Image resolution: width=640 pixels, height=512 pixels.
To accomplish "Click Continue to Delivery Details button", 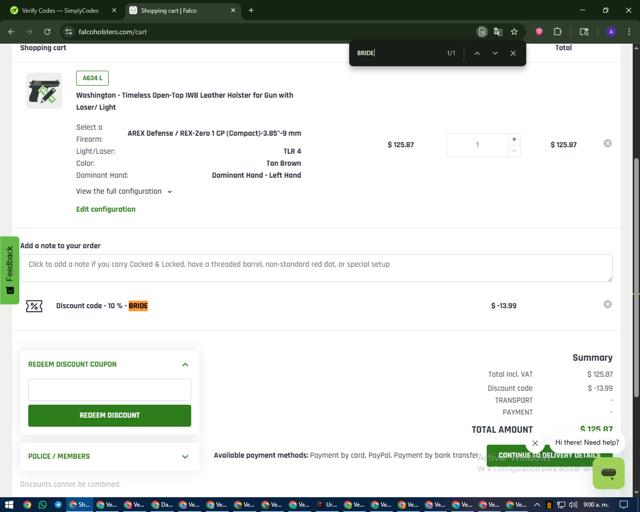I will [x=549, y=455].
